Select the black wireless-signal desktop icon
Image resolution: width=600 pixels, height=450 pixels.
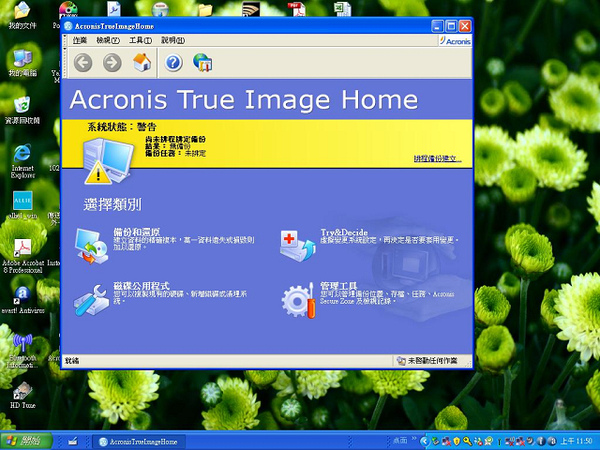click(251, 9)
